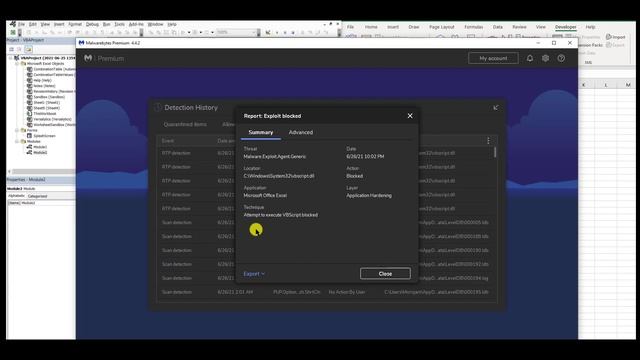Switch to the Advanced tab in report
The image size is (640, 360).
coord(301,132)
